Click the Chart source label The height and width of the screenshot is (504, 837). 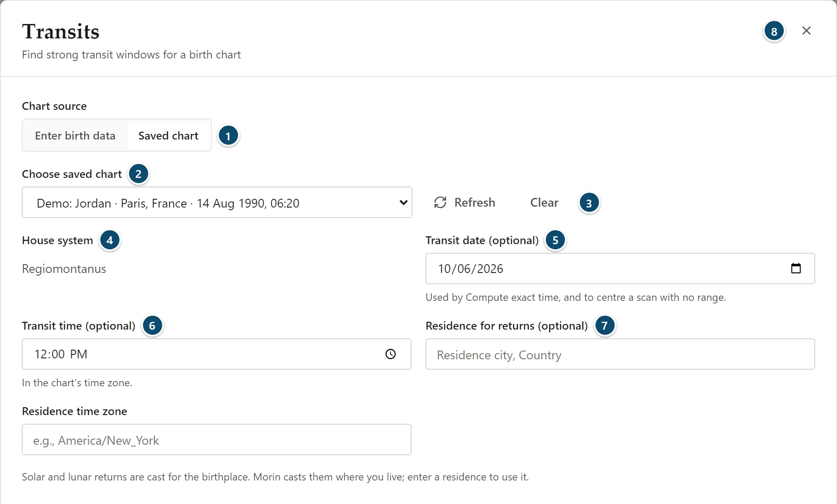click(x=54, y=106)
